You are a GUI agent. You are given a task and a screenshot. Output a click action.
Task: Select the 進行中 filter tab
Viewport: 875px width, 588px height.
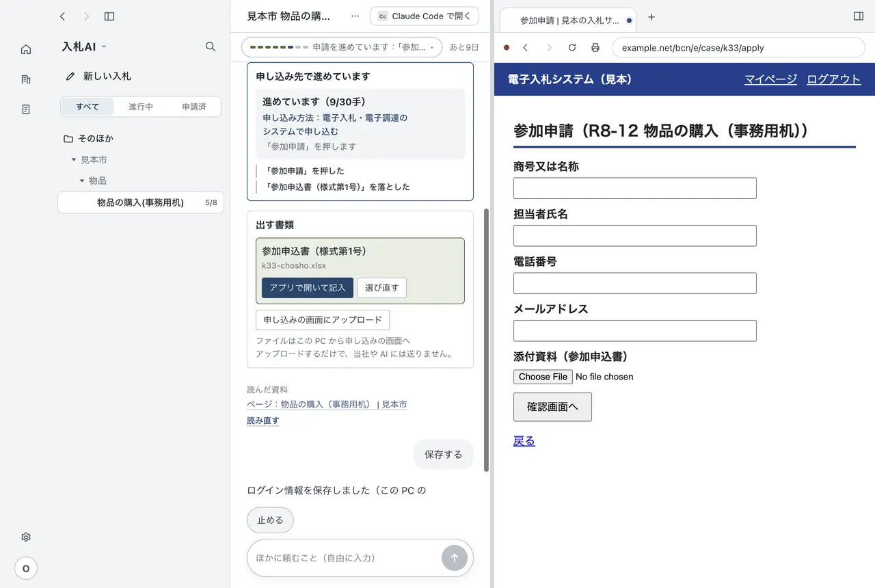[141, 107]
